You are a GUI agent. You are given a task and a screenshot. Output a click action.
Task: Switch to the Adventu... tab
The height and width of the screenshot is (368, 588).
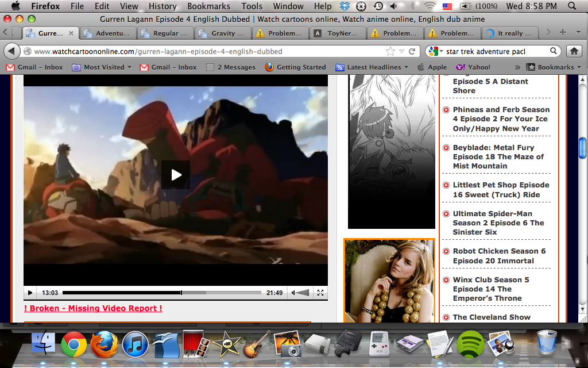pos(109,33)
